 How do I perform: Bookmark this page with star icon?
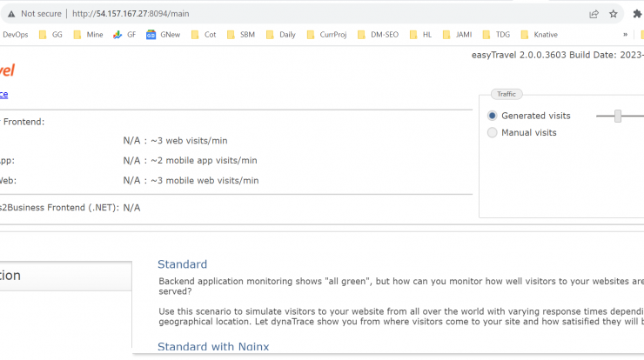[x=614, y=14]
